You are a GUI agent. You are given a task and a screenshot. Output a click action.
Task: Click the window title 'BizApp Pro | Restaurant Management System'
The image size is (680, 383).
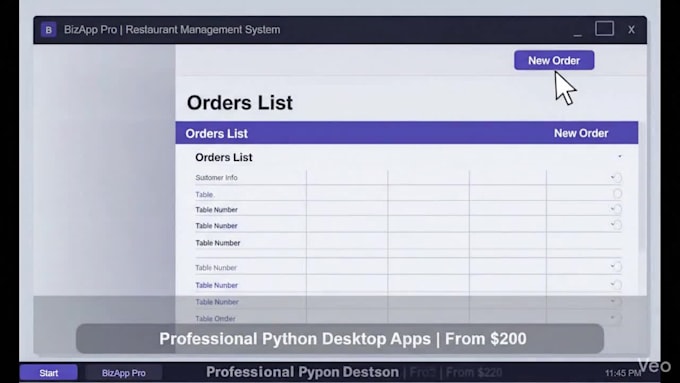click(172, 30)
